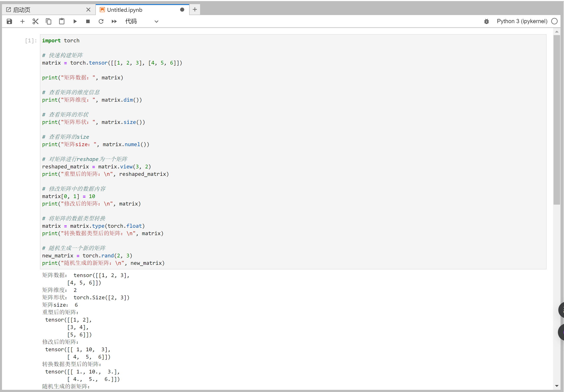Click the output 'tensor([[ 1., 10., 3.],'

(x=82, y=372)
